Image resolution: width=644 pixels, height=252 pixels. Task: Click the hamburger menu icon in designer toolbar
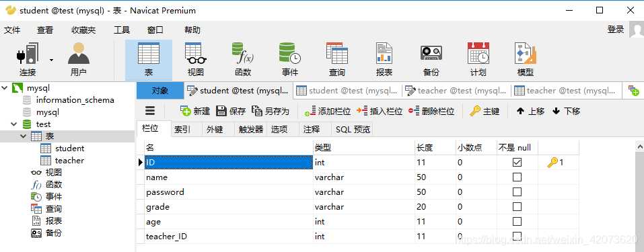point(150,111)
